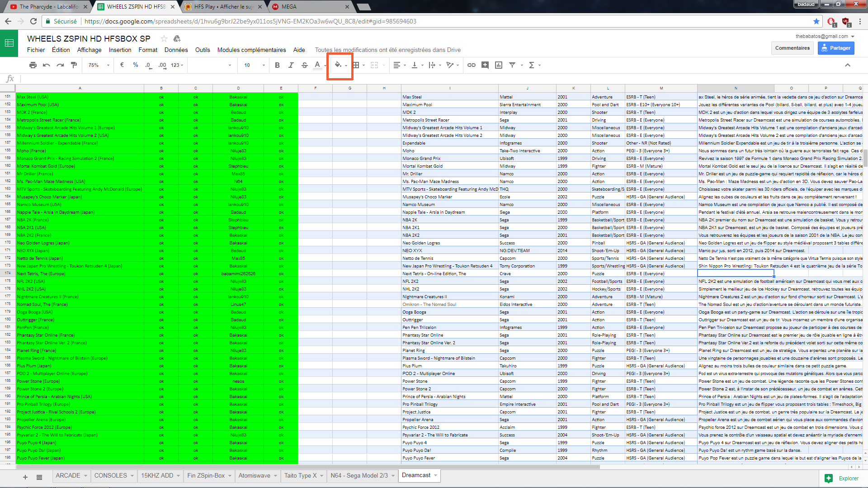This screenshot has height=488, width=868.
Task: Click the blue Partager button
Action: tap(835, 48)
